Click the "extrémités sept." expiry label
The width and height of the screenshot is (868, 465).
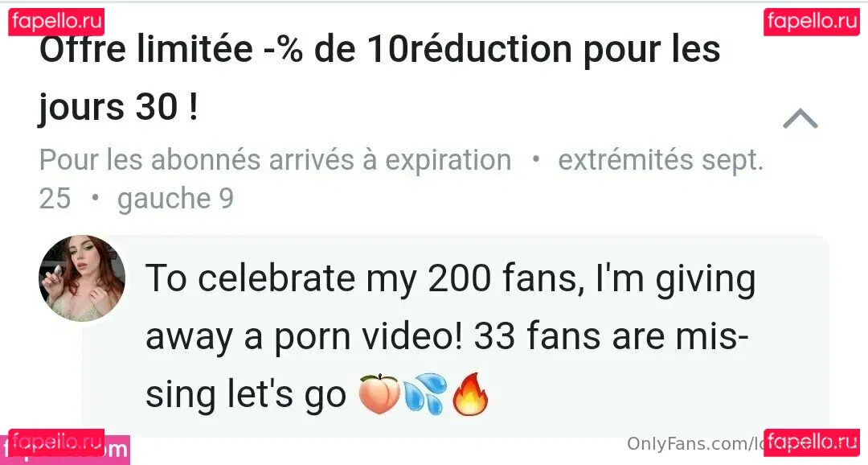click(x=660, y=160)
